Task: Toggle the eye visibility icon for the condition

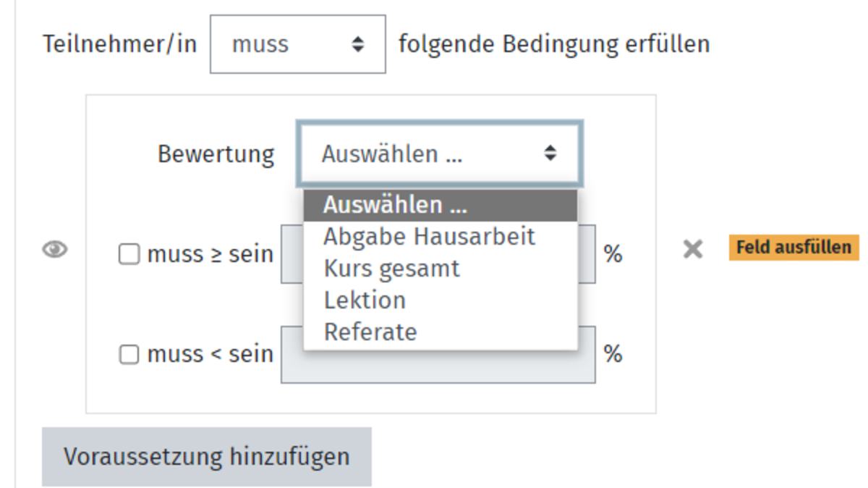Action: pyautogui.click(x=55, y=250)
